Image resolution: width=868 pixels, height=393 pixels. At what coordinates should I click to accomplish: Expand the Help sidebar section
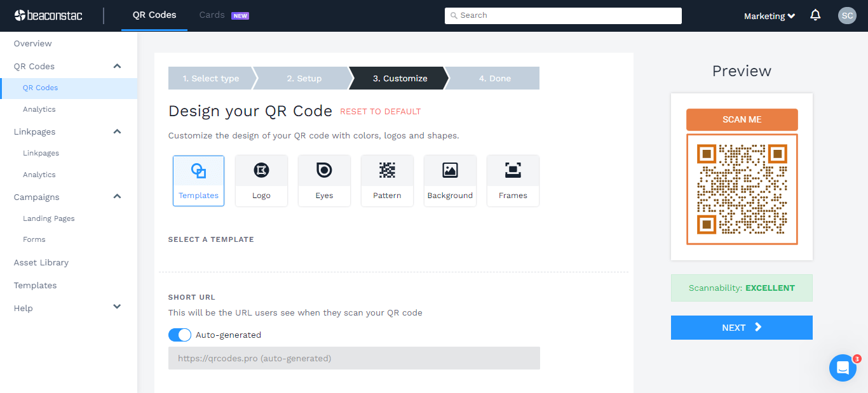pos(116,307)
